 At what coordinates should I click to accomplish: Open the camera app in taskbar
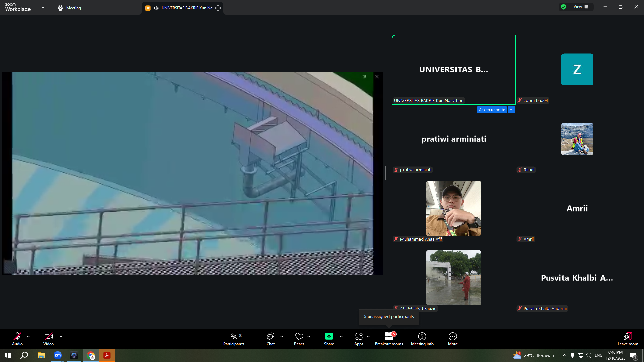point(74,355)
